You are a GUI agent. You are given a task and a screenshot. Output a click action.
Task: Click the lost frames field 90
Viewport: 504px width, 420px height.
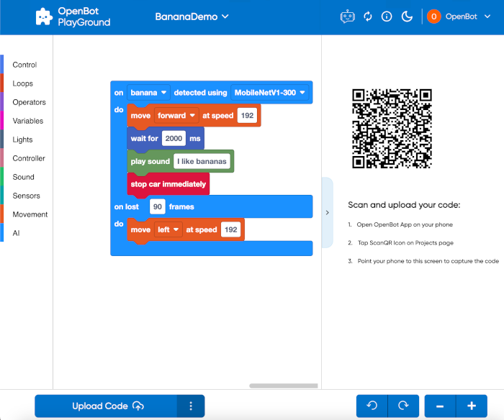pyautogui.click(x=157, y=206)
